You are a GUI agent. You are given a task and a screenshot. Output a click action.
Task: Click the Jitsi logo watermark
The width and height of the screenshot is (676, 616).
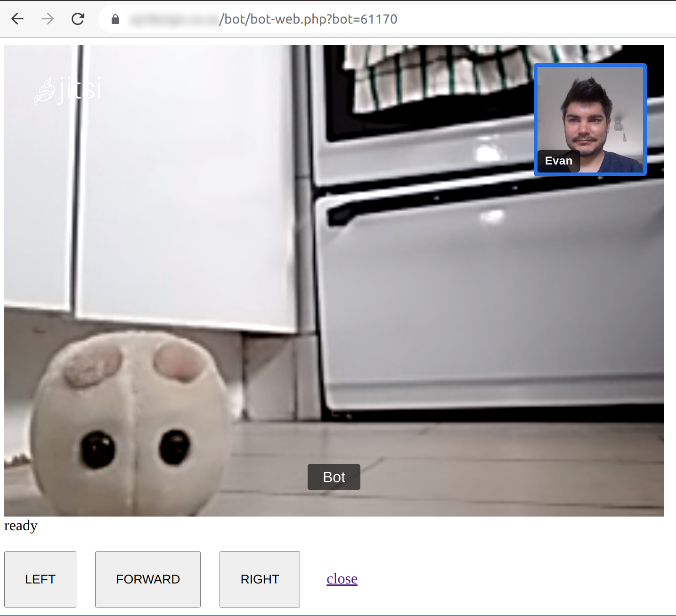(x=68, y=89)
